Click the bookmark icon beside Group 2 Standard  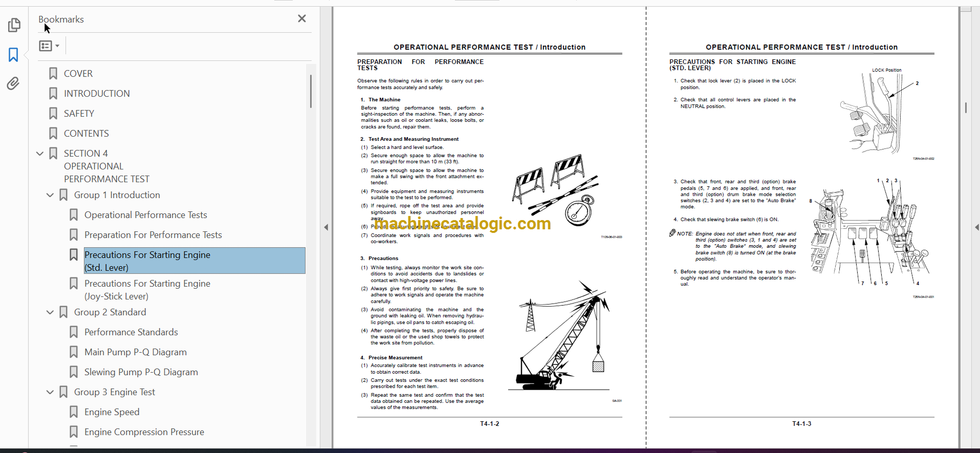(63, 312)
